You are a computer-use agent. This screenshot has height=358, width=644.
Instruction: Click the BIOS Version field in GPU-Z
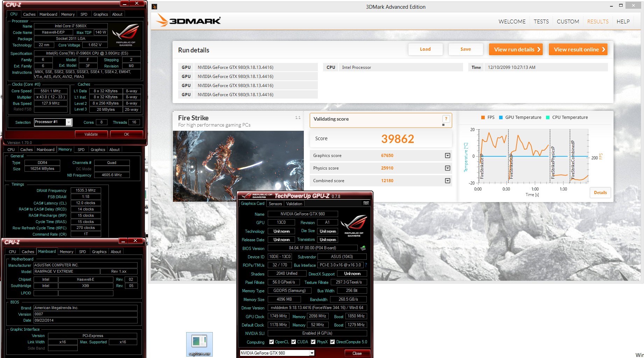pyautogui.click(x=313, y=248)
